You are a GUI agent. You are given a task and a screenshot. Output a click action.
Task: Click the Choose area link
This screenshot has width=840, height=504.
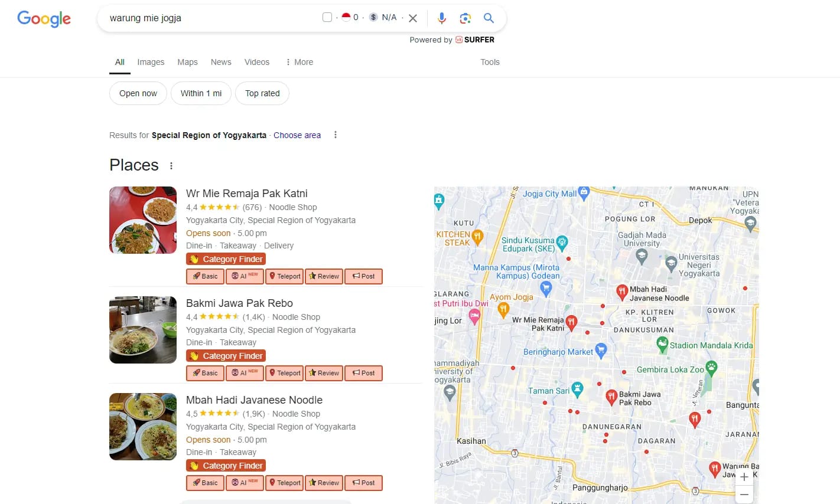tap(297, 135)
